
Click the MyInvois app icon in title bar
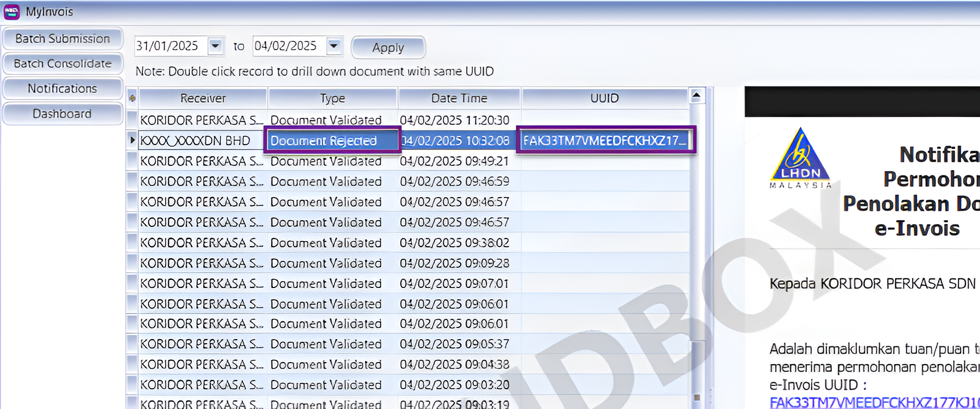point(11,11)
